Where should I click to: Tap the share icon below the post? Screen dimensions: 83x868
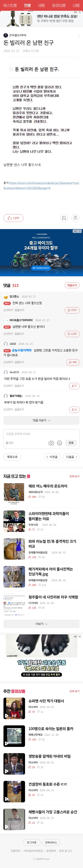pos(75,218)
